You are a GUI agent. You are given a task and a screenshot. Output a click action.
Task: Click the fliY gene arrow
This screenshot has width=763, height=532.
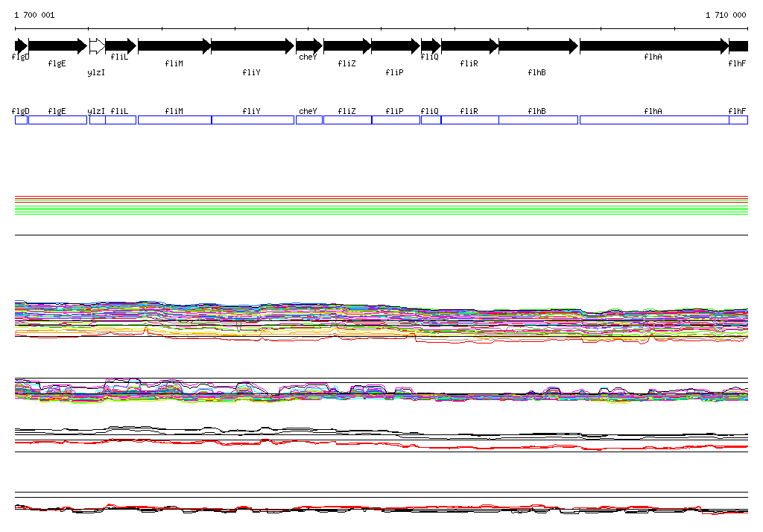coord(253,46)
